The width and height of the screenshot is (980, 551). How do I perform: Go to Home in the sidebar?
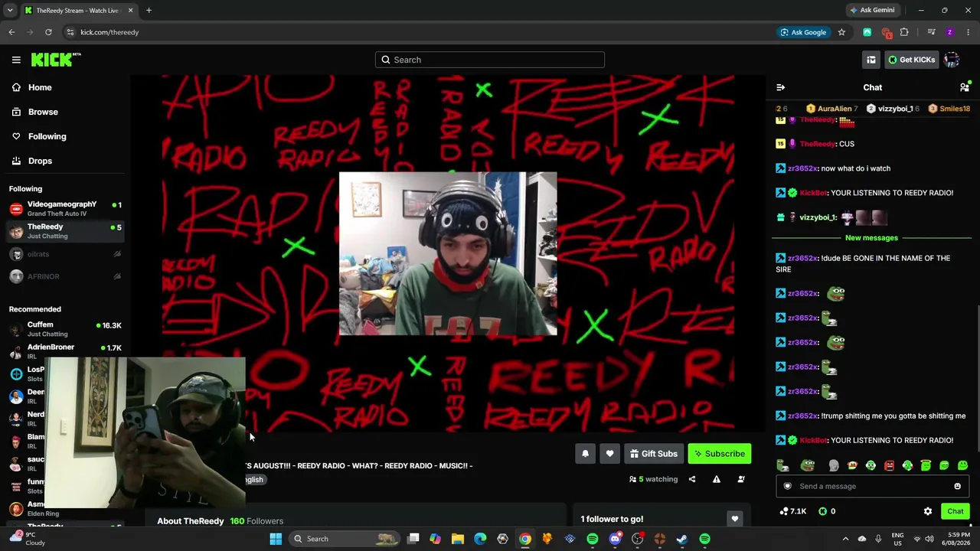click(x=65, y=87)
